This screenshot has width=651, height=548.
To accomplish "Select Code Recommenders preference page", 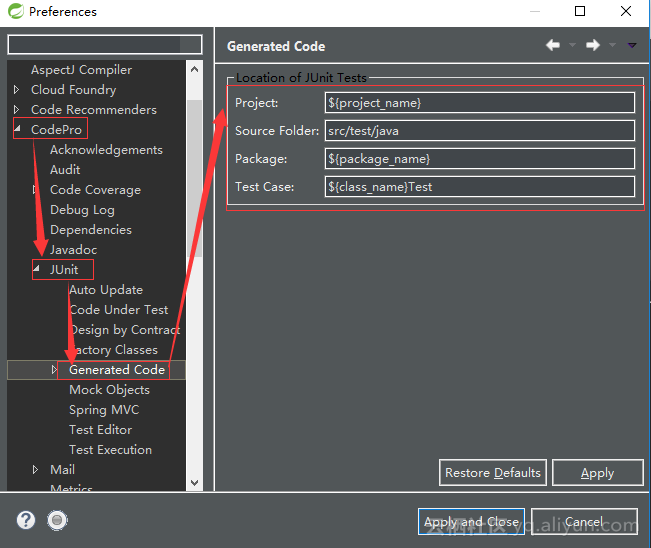I will pos(94,110).
